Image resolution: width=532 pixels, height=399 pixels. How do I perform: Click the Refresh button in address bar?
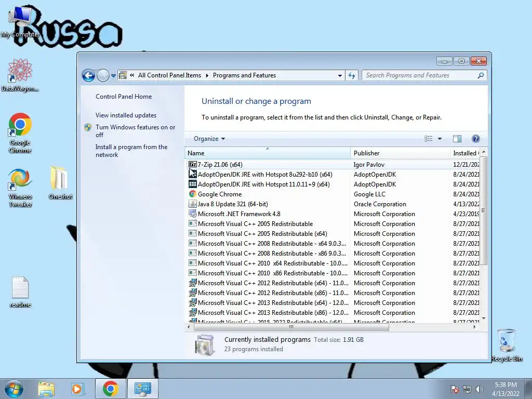tap(352, 76)
